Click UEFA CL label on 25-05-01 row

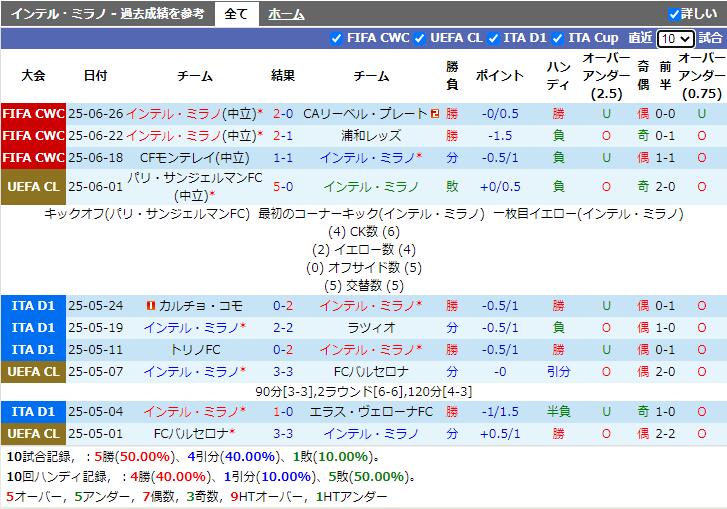coord(33,434)
